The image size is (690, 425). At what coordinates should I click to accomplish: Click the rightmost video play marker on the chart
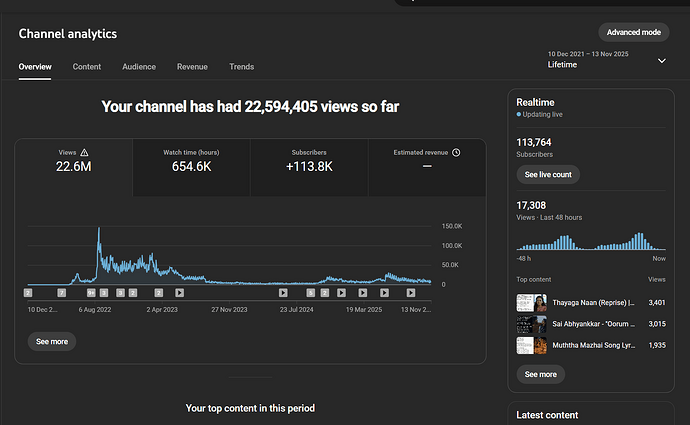coord(407,293)
